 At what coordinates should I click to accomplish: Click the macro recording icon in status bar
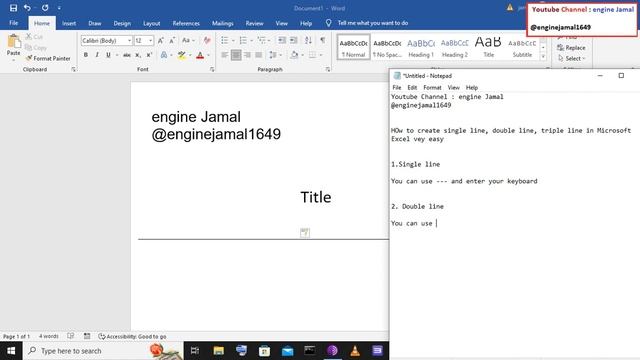tap(87, 336)
